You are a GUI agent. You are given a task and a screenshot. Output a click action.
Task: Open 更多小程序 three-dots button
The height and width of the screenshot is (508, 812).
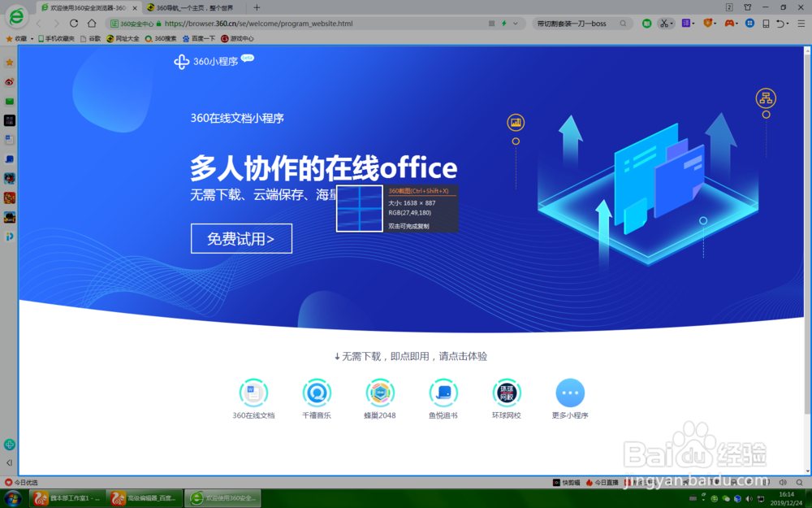click(570, 398)
